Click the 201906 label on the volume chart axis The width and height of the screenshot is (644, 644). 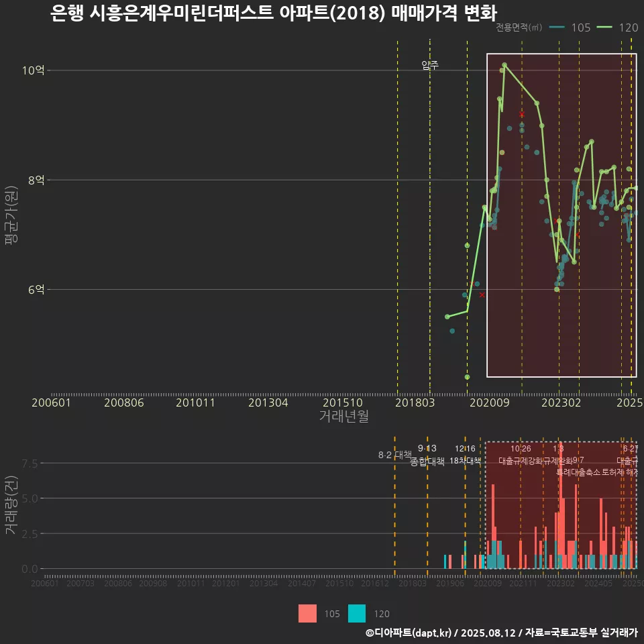point(450,583)
